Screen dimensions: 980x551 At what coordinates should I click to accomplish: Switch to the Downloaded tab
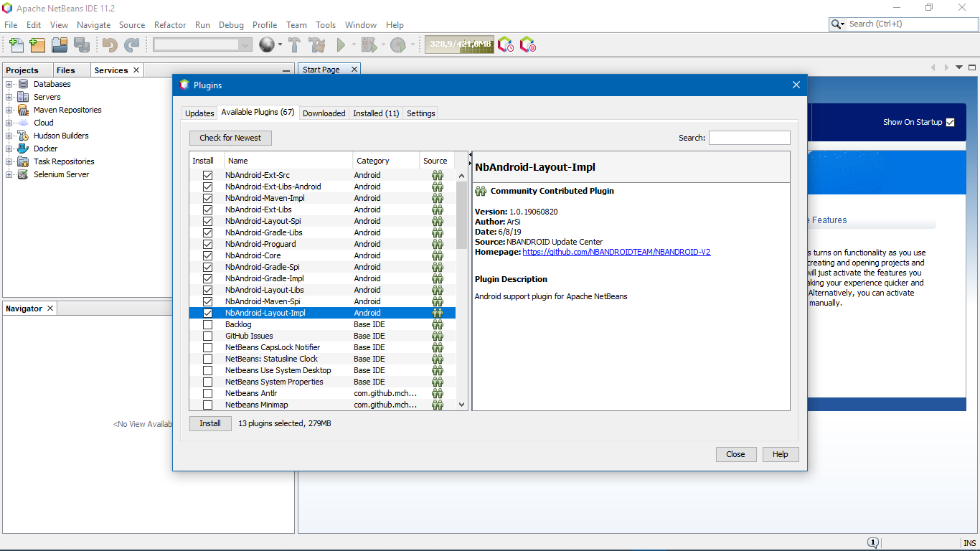point(324,113)
